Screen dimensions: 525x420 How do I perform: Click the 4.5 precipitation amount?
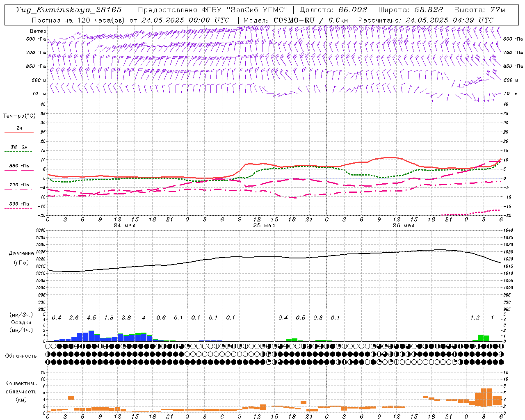[91, 318]
